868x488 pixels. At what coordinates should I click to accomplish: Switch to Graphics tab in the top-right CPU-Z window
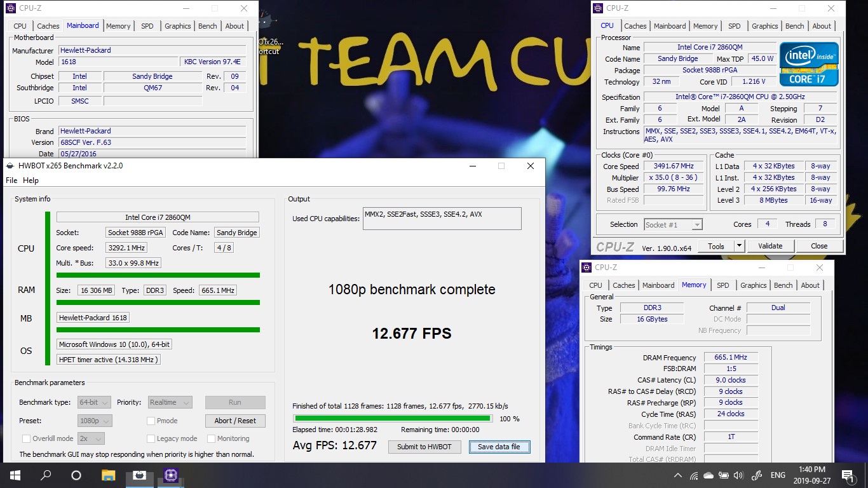coord(765,26)
